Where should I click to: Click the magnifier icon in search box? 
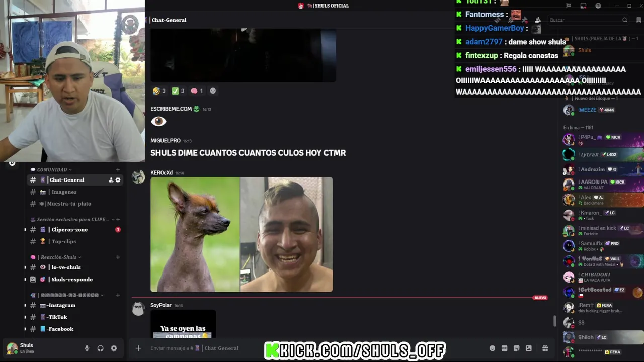click(x=625, y=20)
